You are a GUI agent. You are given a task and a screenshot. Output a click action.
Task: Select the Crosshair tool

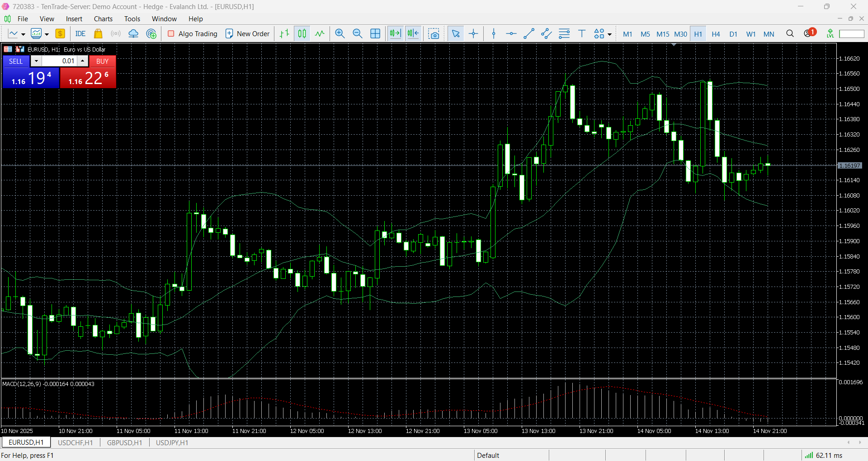click(473, 34)
